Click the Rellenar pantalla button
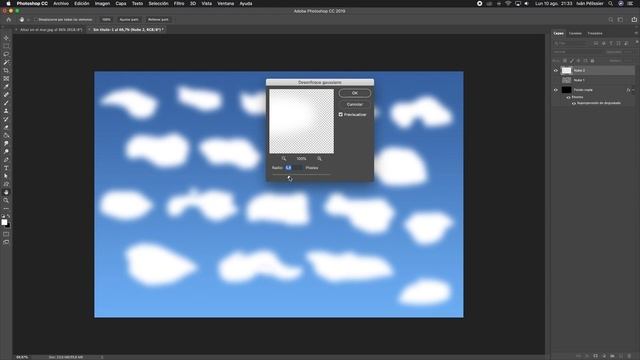 pyautogui.click(x=158, y=20)
